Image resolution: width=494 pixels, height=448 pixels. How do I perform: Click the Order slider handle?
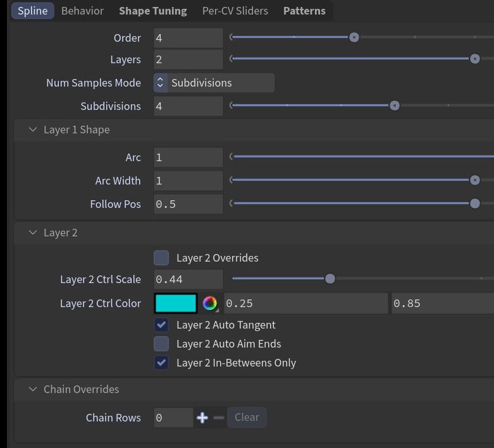[x=354, y=37]
